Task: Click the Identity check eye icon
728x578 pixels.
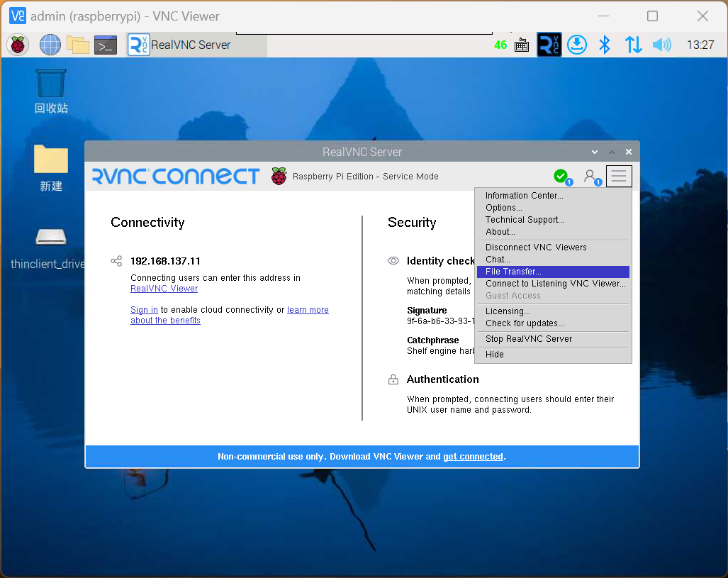Action: [x=393, y=261]
